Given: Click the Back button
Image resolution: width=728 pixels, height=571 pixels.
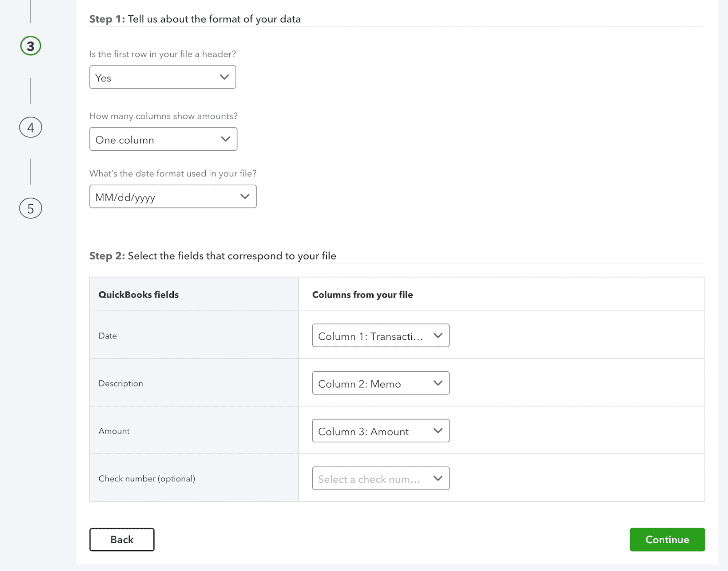Looking at the screenshot, I should [121, 539].
